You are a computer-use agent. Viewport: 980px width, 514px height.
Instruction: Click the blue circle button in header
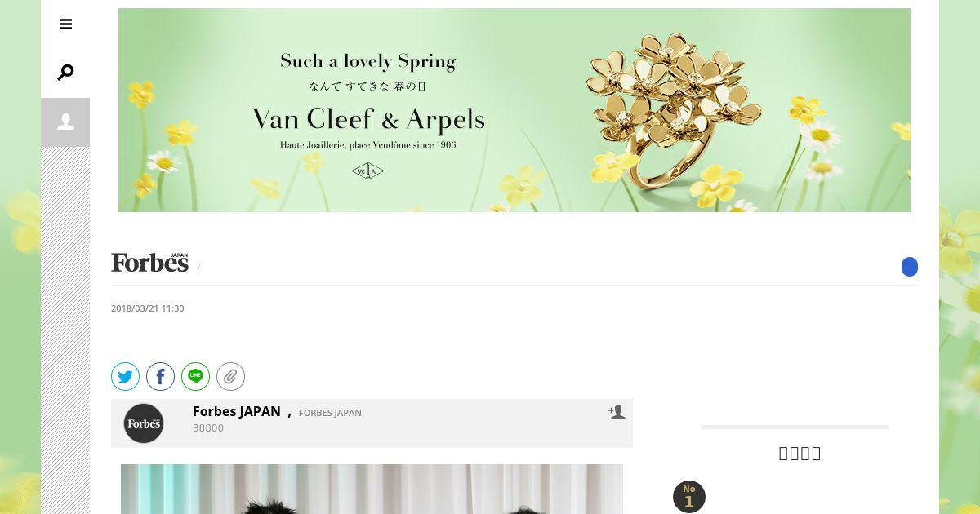click(910, 267)
